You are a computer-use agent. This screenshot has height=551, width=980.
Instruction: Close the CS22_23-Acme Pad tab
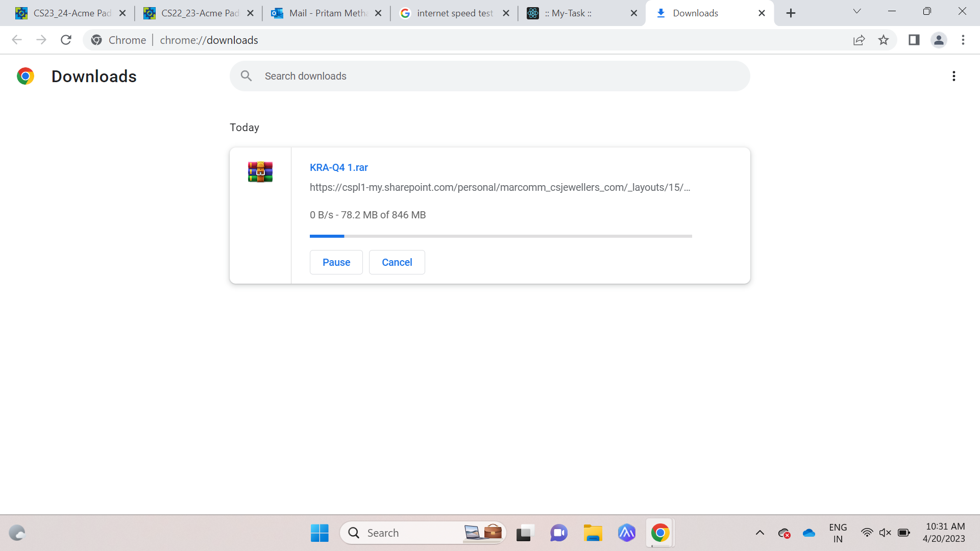click(x=250, y=13)
